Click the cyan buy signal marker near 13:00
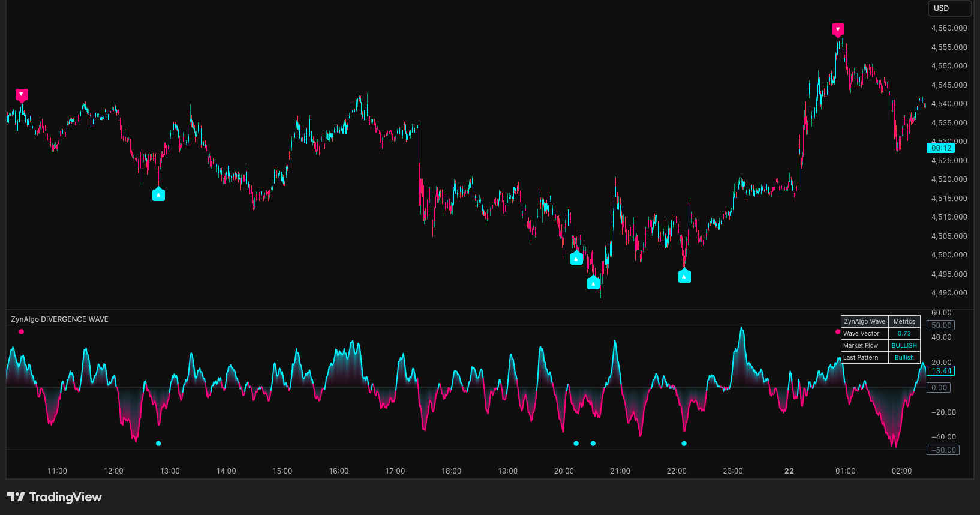Screen dimensions: 980x515 [158, 194]
